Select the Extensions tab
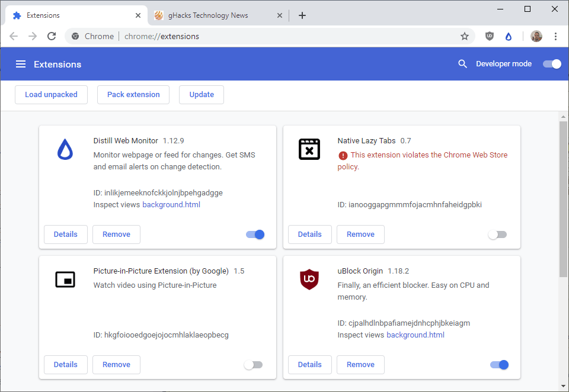Image resolution: width=569 pixels, height=392 pixels. tap(70, 15)
